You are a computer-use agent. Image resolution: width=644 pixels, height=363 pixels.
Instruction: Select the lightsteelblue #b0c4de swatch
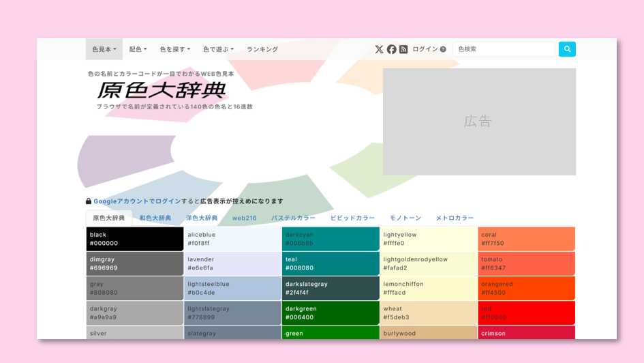point(232,288)
